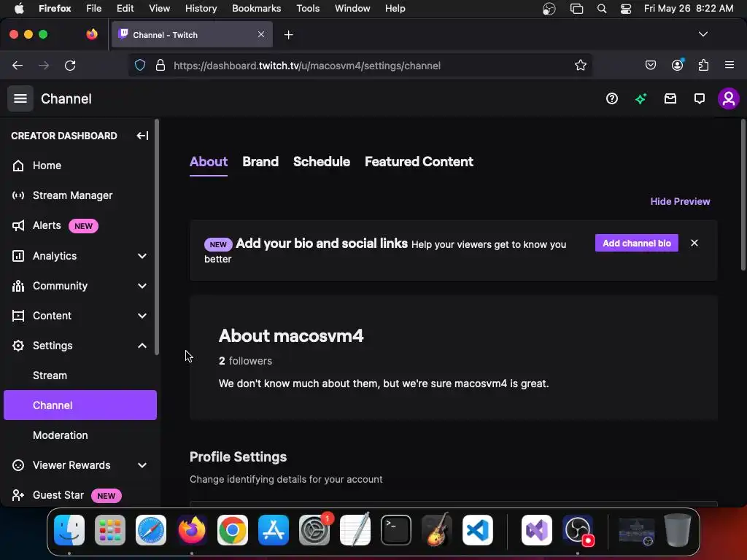Click the Add channel bio button

pyautogui.click(x=636, y=244)
